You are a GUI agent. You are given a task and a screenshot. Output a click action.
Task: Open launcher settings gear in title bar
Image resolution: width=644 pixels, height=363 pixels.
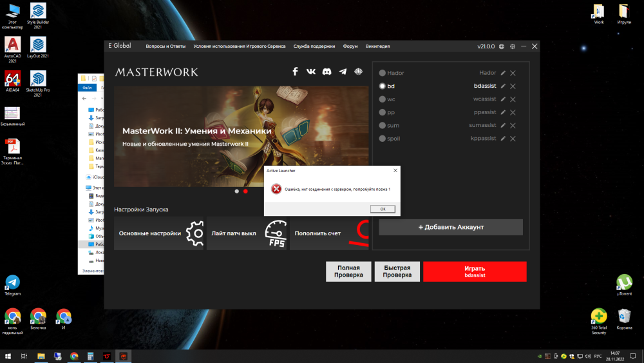(513, 46)
